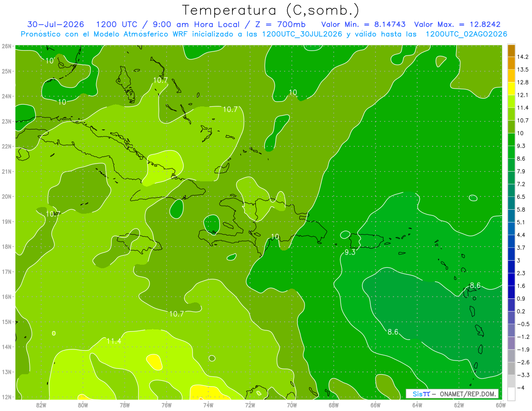Click the blue swatch between 3.7 and 4.4
The height and width of the screenshot is (411, 532).
[x=511, y=241]
